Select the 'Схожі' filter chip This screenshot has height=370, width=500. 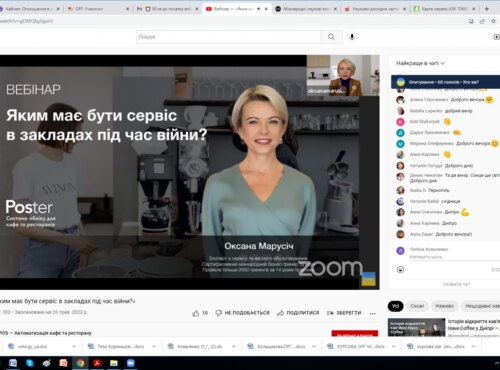[x=417, y=306]
